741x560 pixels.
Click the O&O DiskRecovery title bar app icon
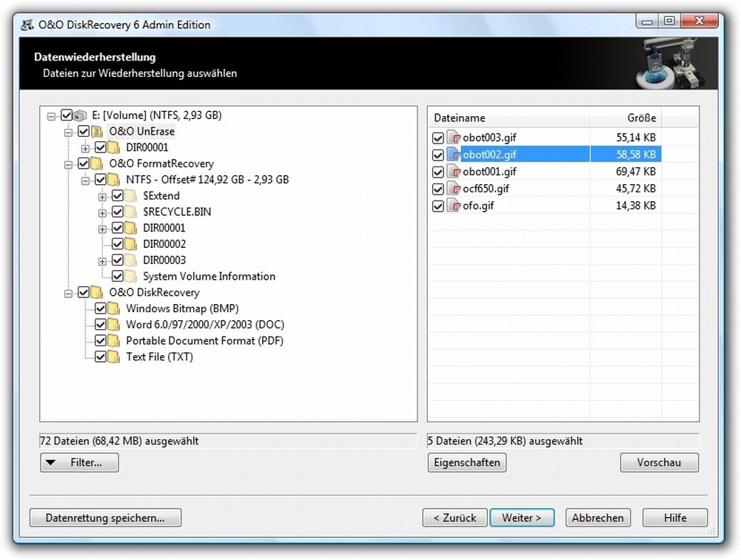pyautogui.click(x=27, y=24)
